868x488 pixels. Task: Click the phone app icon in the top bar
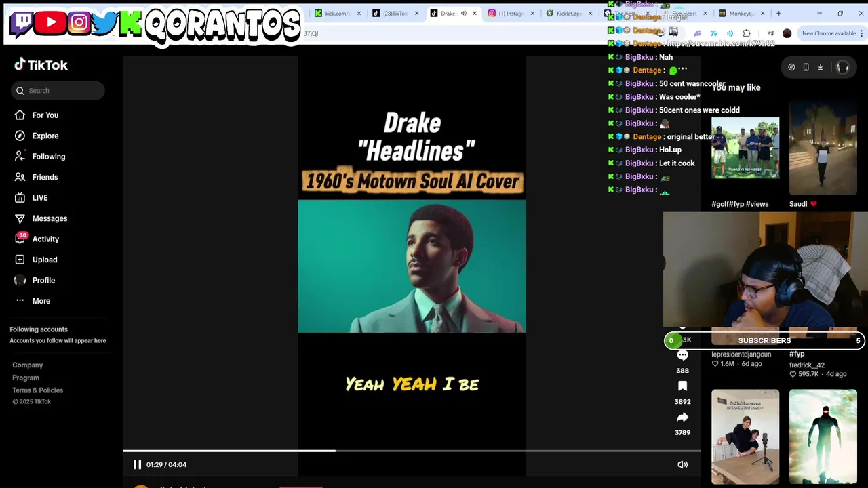click(806, 67)
